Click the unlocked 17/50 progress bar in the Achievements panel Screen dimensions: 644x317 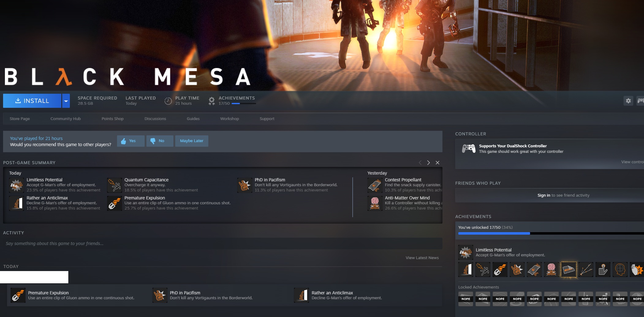click(551, 233)
